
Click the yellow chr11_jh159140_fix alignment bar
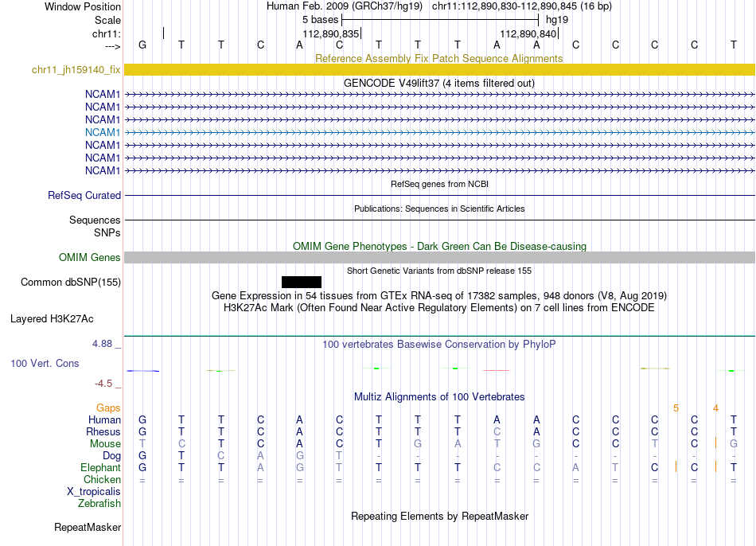440,69
